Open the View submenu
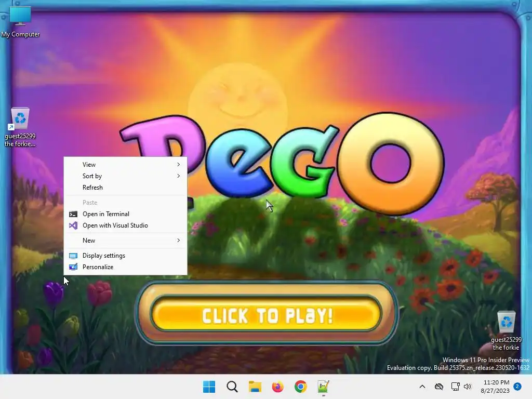Screen dimensions: 532x399 point(126,165)
